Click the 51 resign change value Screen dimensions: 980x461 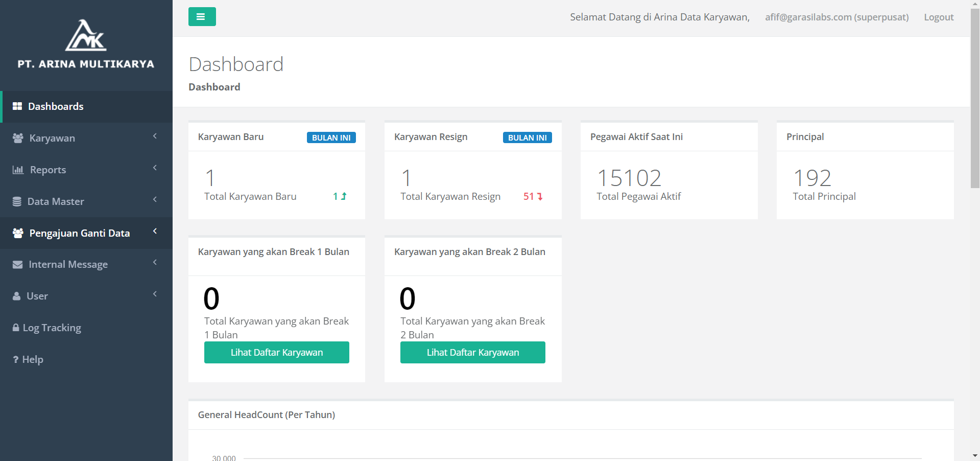coord(529,196)
